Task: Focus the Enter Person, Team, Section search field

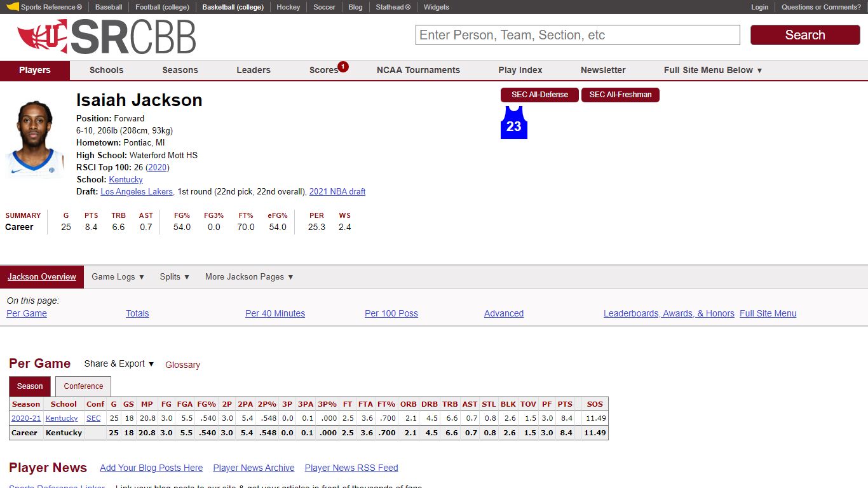Action: tap(578, 35)
